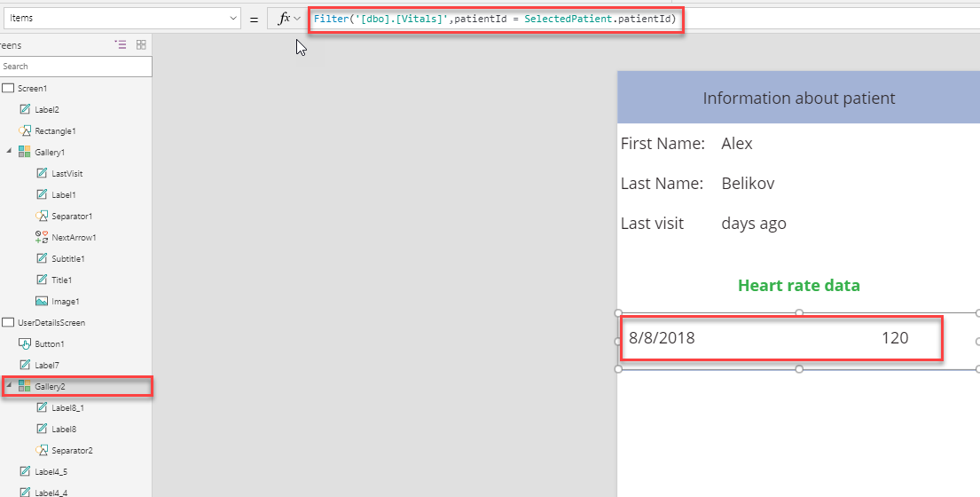980x497 pixels.
Task: Click the gallery's bottom-center resize handle
Action: click(x=799, y=369)
